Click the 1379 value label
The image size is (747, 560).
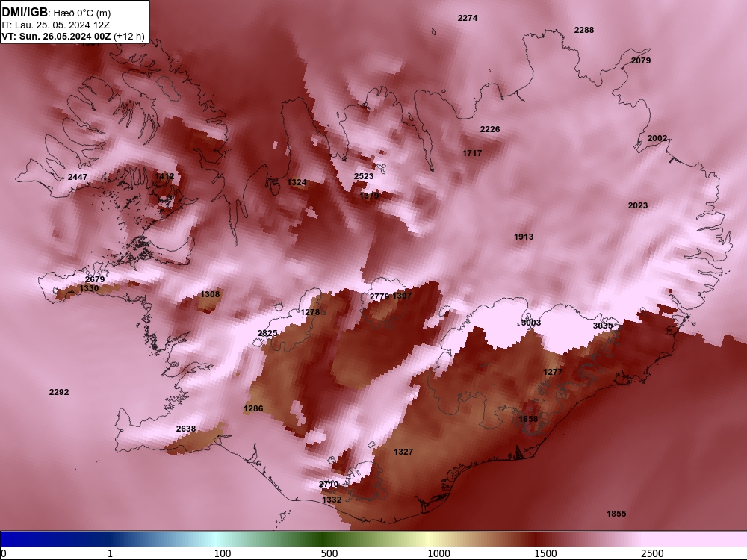[369, 196]
